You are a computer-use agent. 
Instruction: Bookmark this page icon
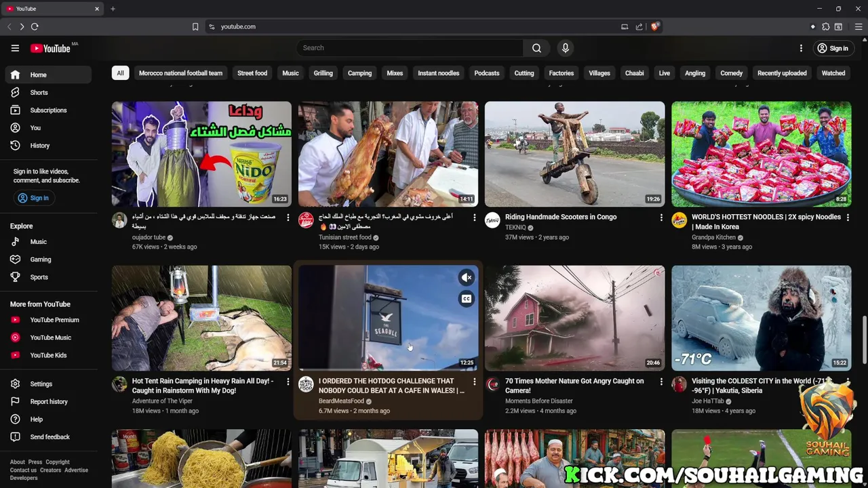point(195,26)
